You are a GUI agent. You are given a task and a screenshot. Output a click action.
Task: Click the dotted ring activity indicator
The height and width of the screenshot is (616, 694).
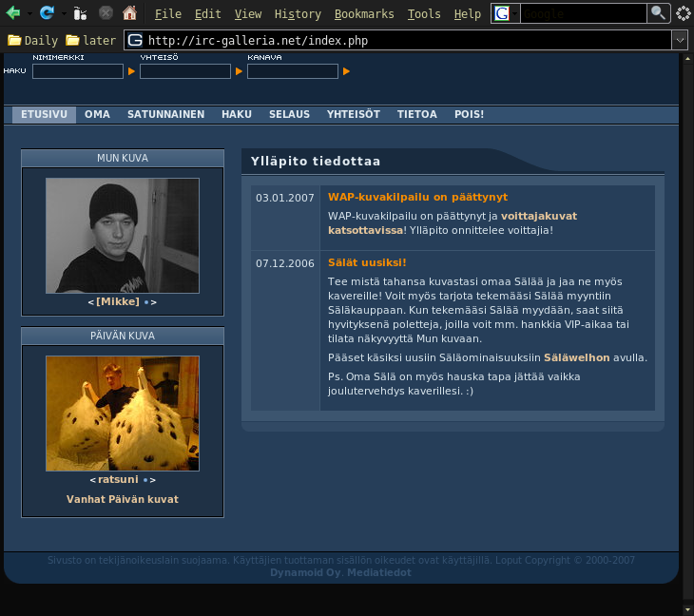[x=684, y=13]
